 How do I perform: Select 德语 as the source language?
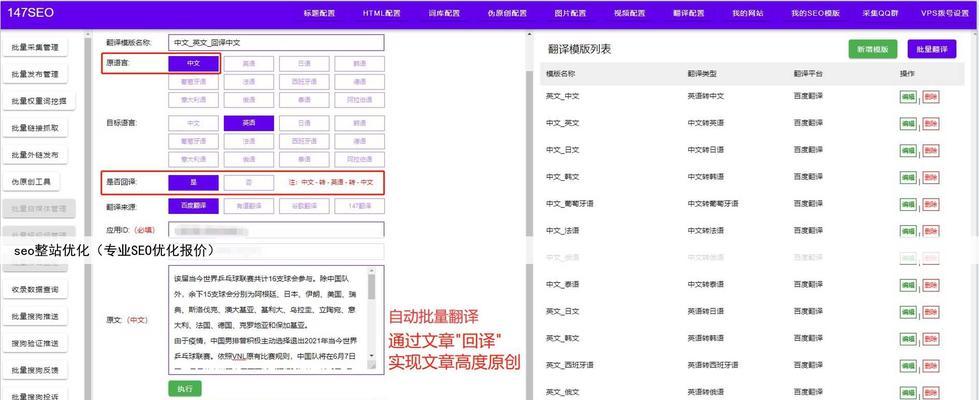pos(359,82)
